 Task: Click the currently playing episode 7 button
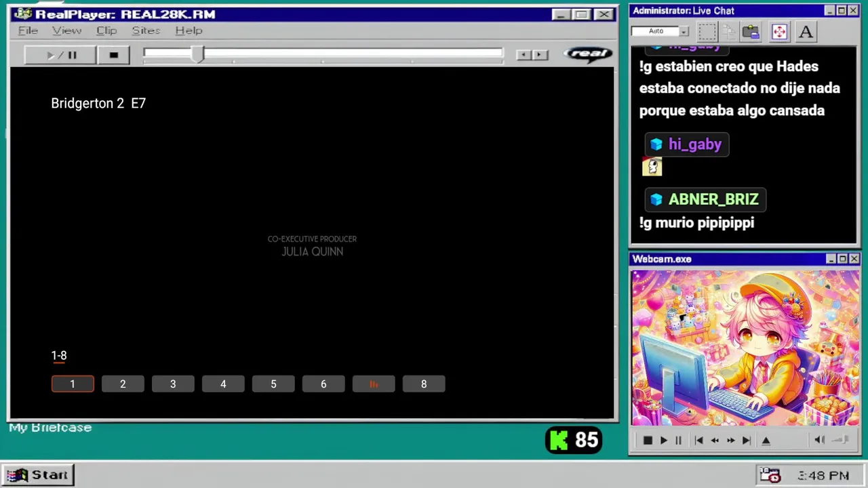[374, 384]
